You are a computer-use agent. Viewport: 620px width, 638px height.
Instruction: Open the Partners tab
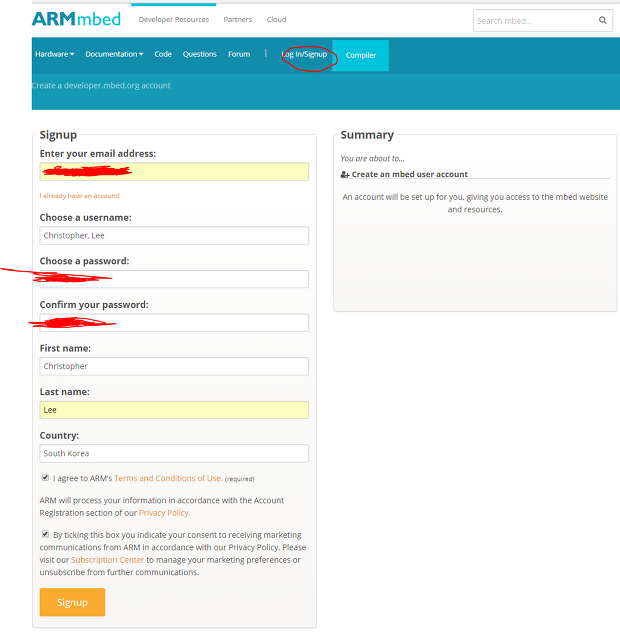point(238,20)
